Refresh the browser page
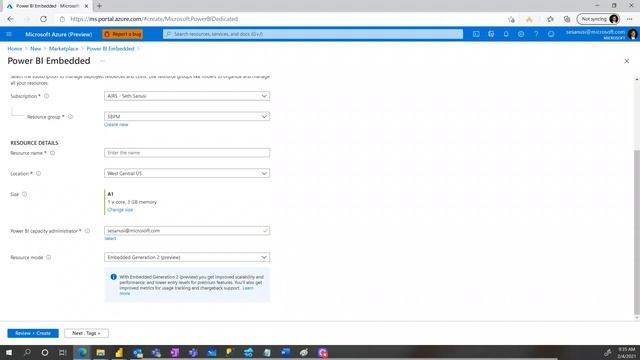Screen dimensions: 640x360 pyautogui.click(x=43, y=19)
